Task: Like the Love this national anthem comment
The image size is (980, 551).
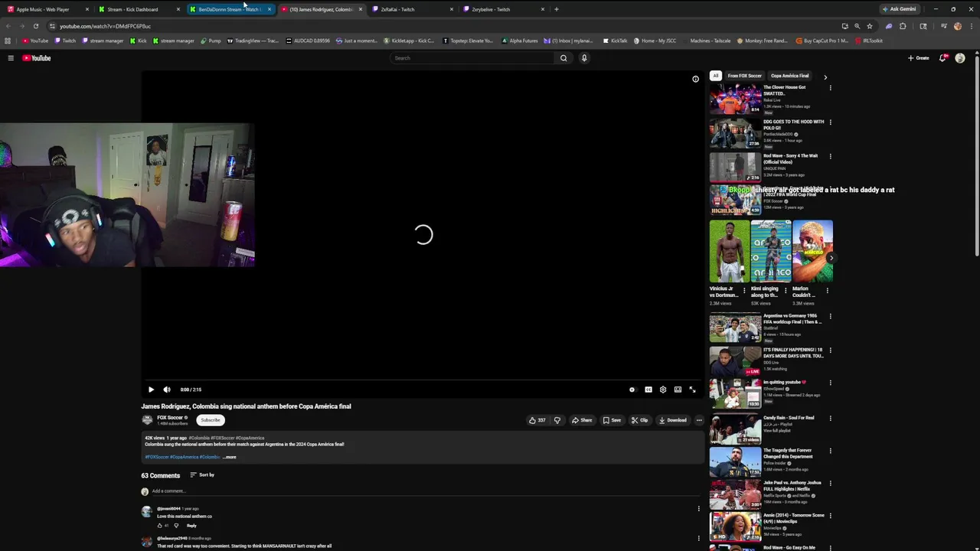Action: pos(160,526)
